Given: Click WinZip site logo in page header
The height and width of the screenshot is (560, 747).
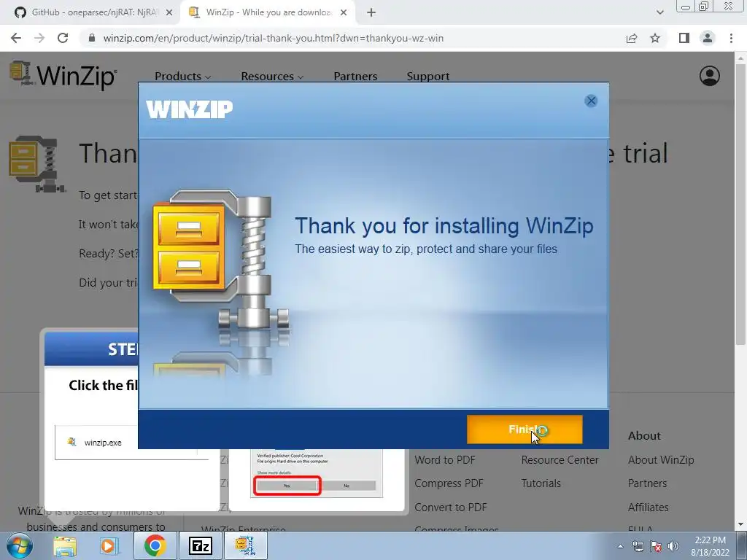Looking at the screenshot, I should [x=63, y=75].
